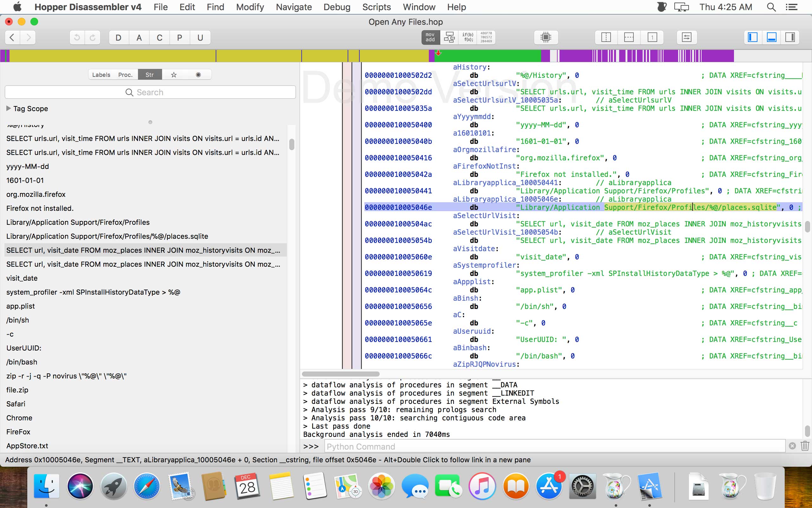The image size is (812, 508).
Task: Select 'Library/Application Support/Firefox/Profiles' string row
Action: [145, 222]
